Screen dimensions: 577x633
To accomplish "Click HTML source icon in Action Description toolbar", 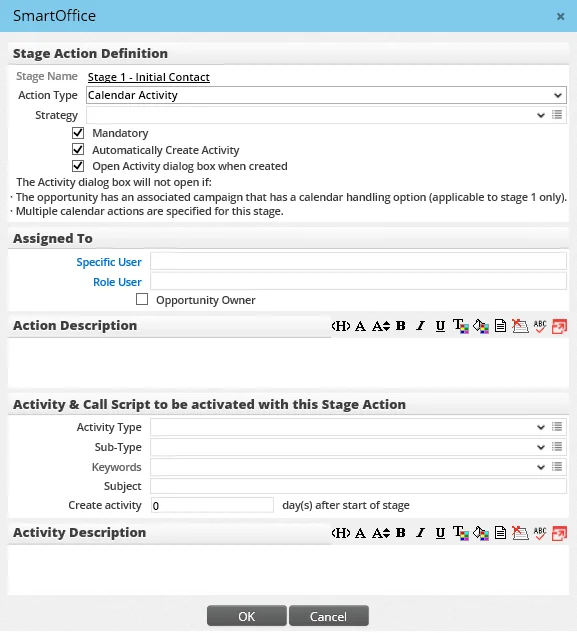I will pyautogui.click(x=340, y=326).
